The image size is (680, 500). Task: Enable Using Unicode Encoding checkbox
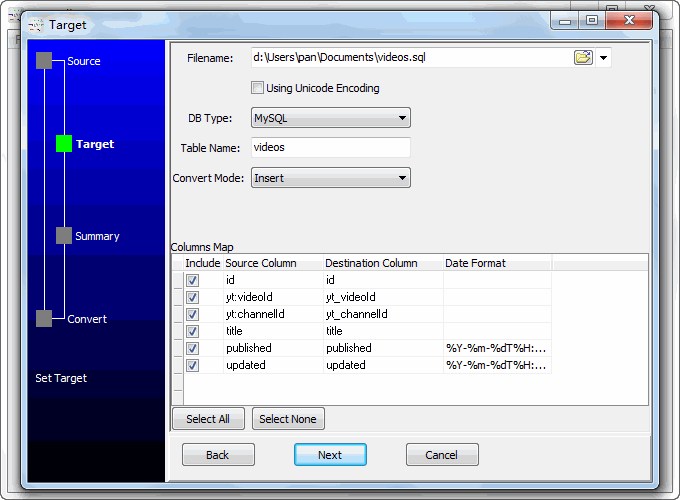(258, 88)
